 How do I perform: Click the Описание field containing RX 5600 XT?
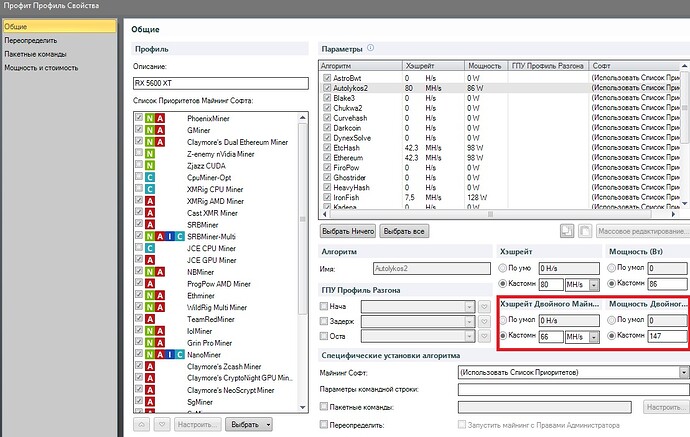tap(220, 83)
